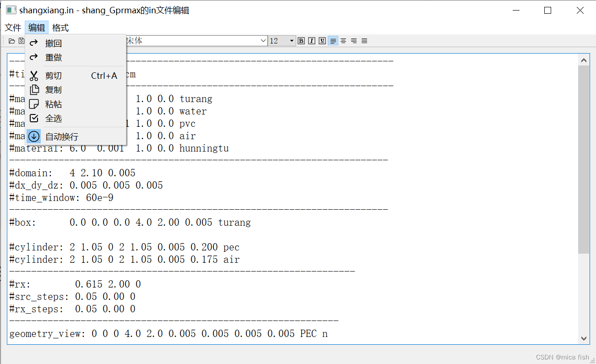Click scroll up arrow of text editor
596x364 pixels.
click(584, 60)
